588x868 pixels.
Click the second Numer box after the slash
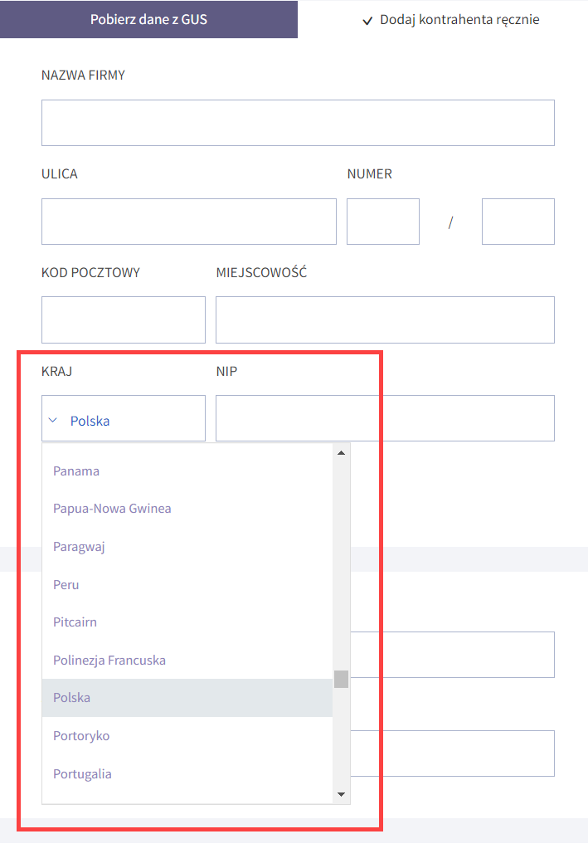click(x=518, y=222)
